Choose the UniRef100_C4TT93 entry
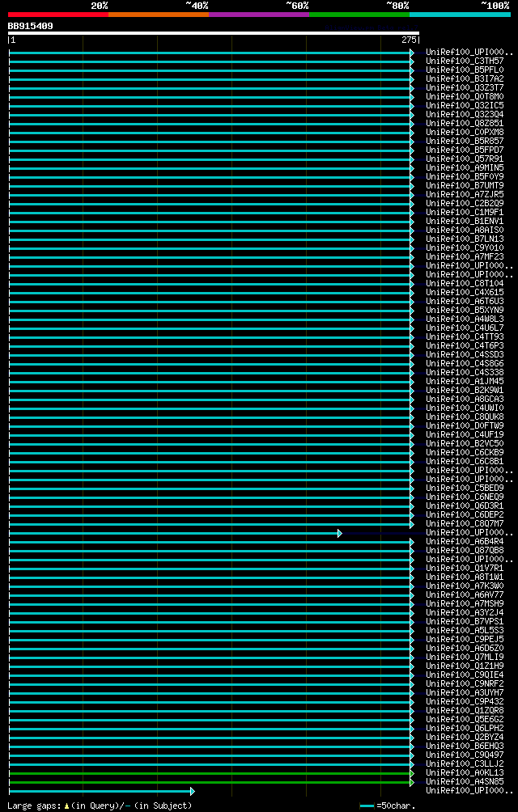 click(x=465, y=337)
